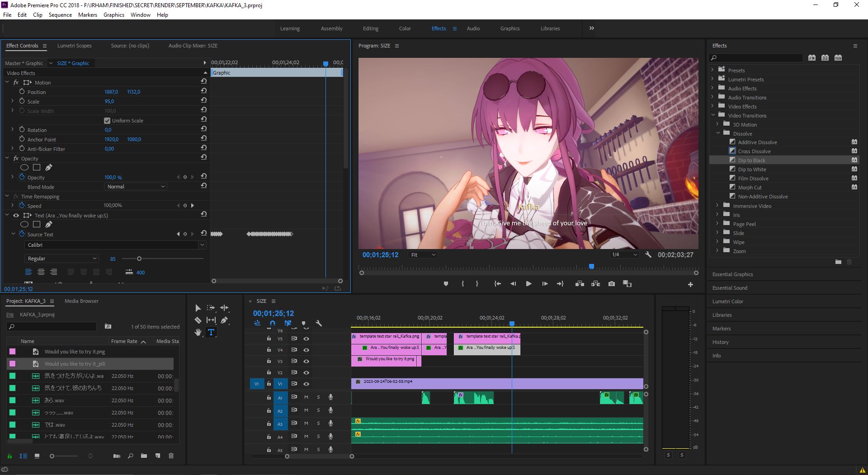This screenshot has height=475, width=868.
Task: Click the trash Clear icon in the Project panel
Action: coord(171,456)
